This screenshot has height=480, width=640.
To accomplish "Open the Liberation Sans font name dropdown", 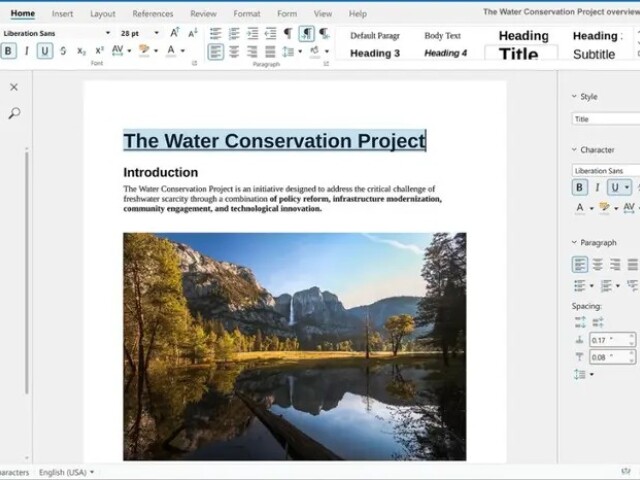I will [108, 33].
